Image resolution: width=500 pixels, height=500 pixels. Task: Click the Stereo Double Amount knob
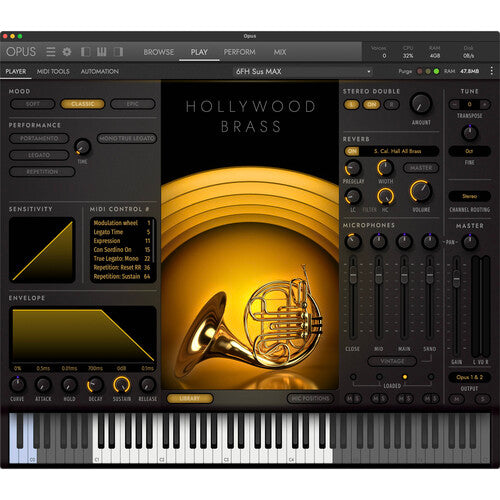(x=421, y=104)
